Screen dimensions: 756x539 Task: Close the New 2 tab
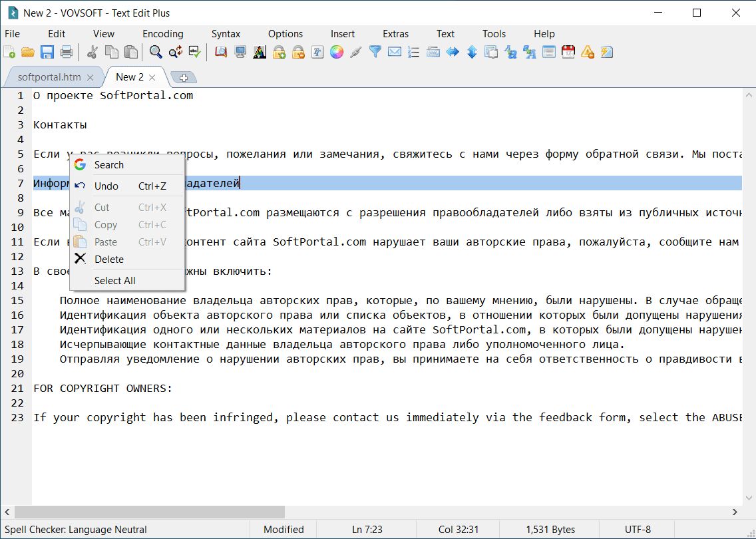tap(152, 78)
